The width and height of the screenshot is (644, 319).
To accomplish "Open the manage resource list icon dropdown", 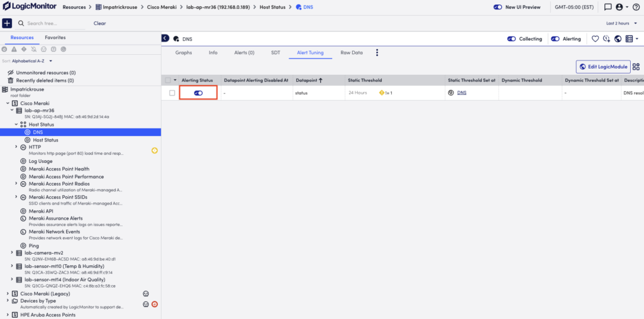I will [x=631, y=39].
